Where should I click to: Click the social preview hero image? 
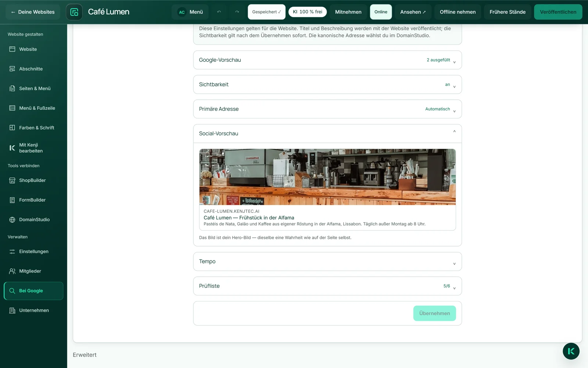327,177
